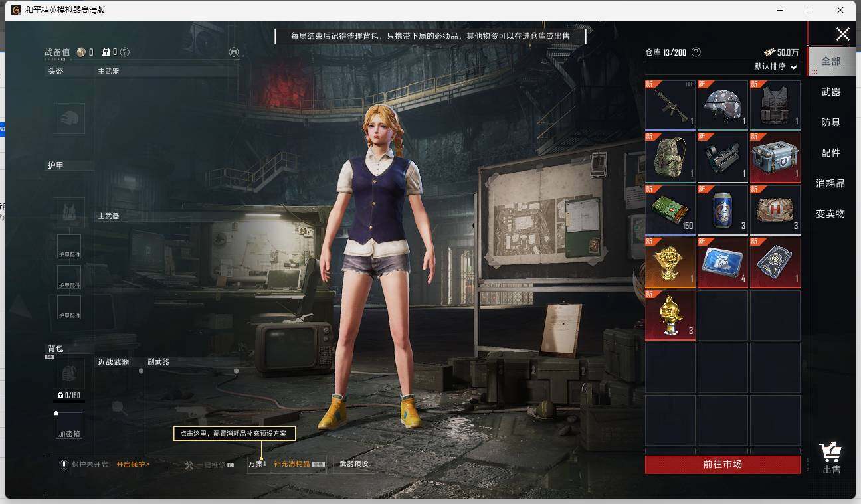Click the 出售 shopping cart icon
861x504 pixels.
(x=830, y=458)
